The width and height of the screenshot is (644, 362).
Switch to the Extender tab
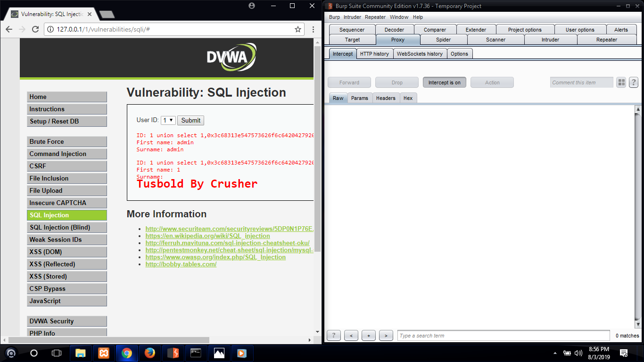coord(476,30)
